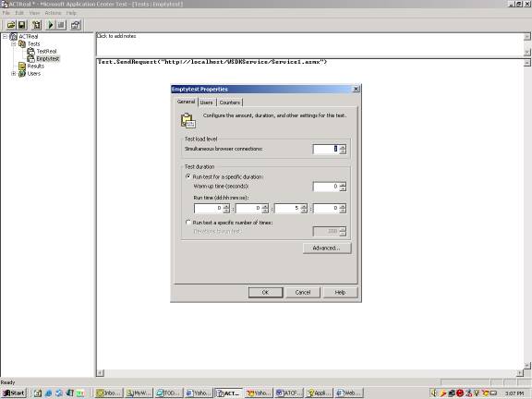Click the Open project toolbar icon
Image resolution: width=532 pixels, height=399 pixels.
coord(11,25)
